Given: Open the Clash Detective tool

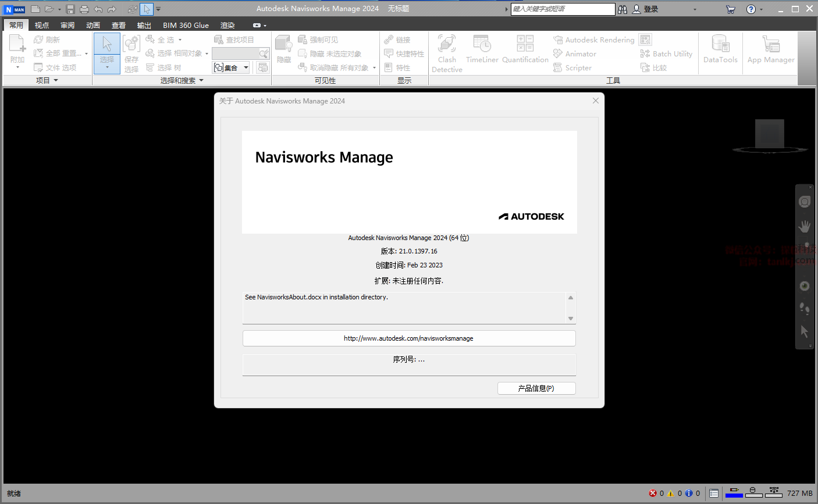Looking at the screenshot, I should point(447,52).
